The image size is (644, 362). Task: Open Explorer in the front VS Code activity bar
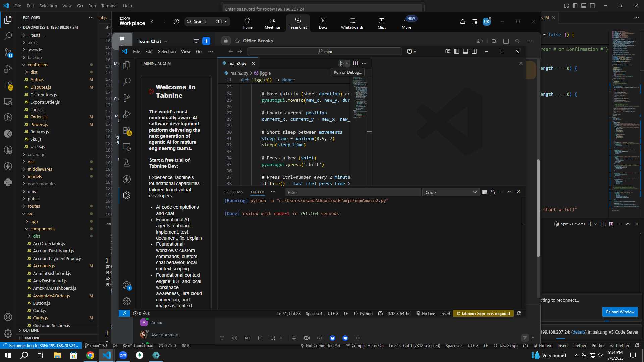click(x=127, y=65)
